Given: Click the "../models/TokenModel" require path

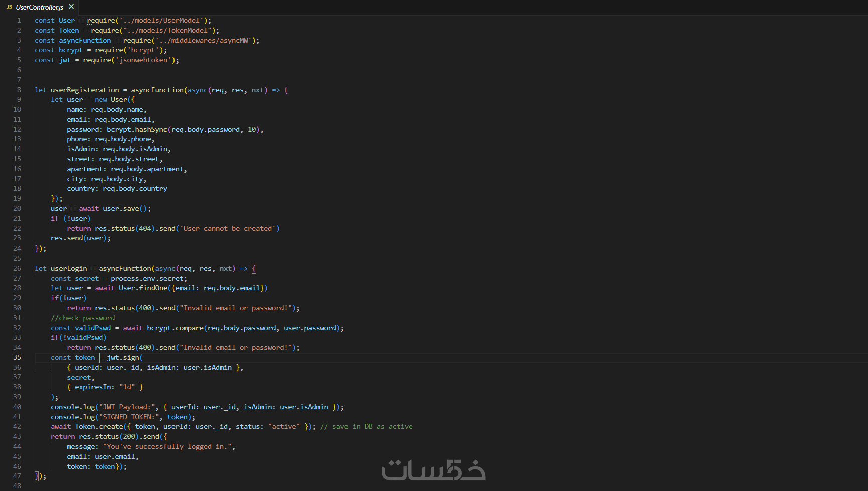Looking at the screenshot, I should (167, 30).
